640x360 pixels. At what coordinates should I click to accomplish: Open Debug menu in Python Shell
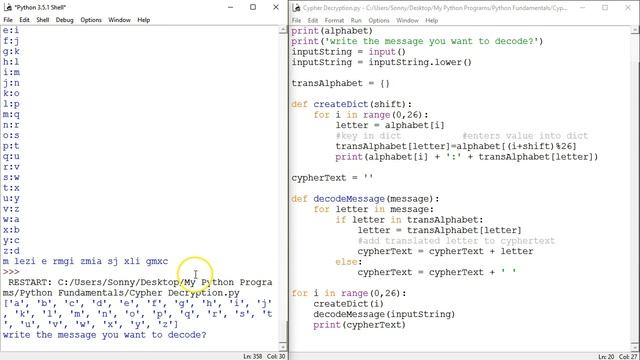tap(64, 20)
